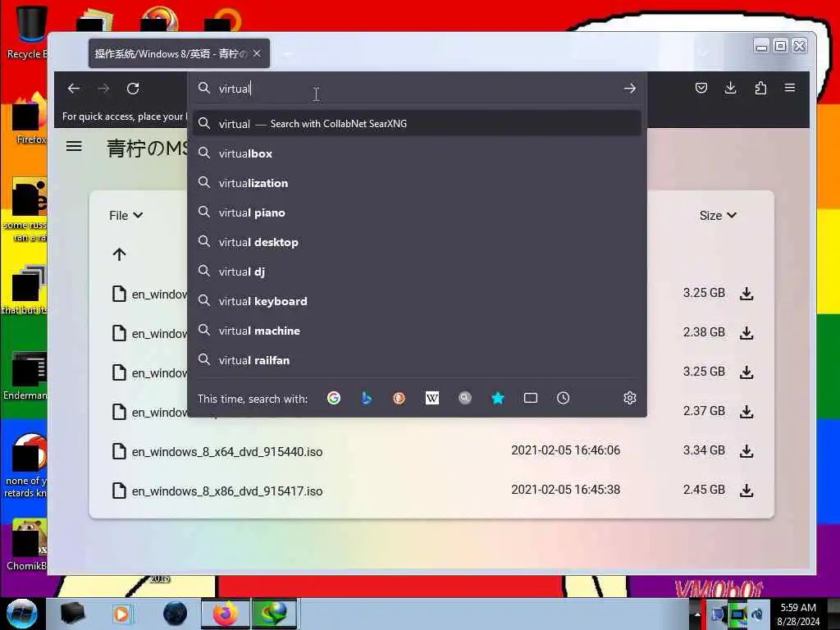Screen dimensions: 840x630
Task: Search in open tabs icon
Action: pos(531,398)
